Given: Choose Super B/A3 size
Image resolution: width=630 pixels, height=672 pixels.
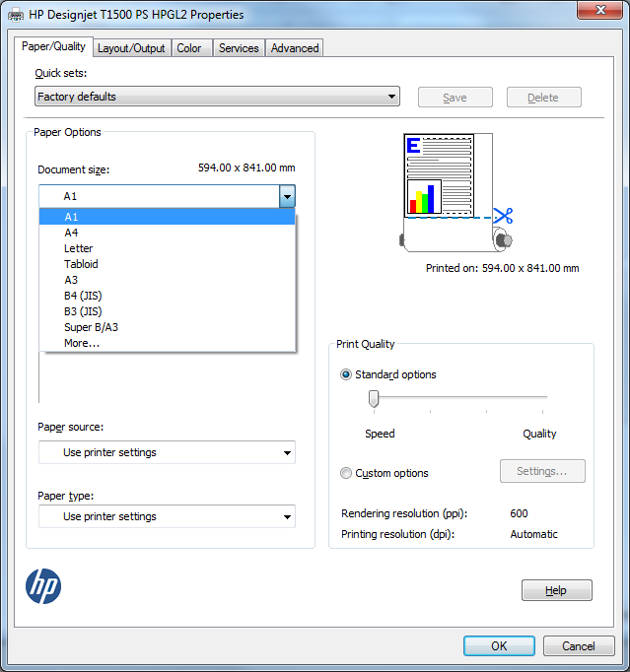Looking at the screenshot, I should click(167, 327).
